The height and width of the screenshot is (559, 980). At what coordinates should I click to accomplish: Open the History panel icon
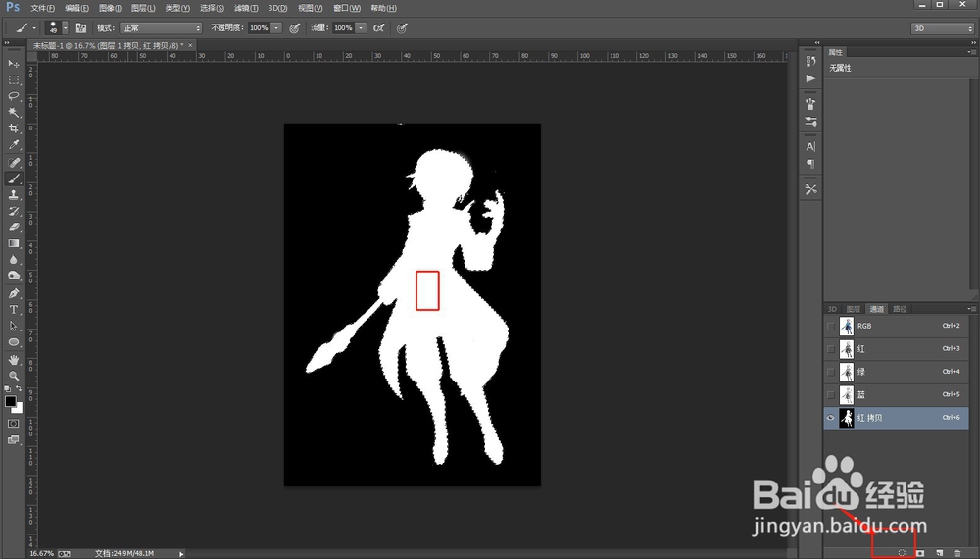point(810,61)
